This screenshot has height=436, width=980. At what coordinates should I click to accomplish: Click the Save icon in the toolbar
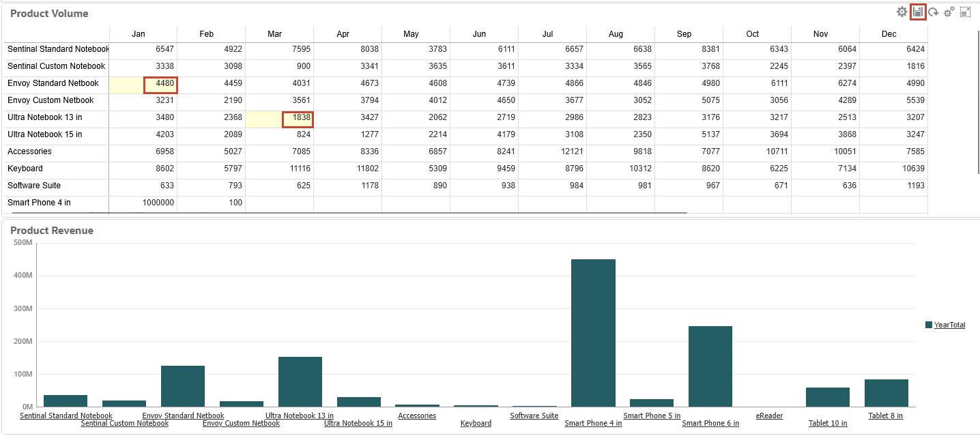918,12
